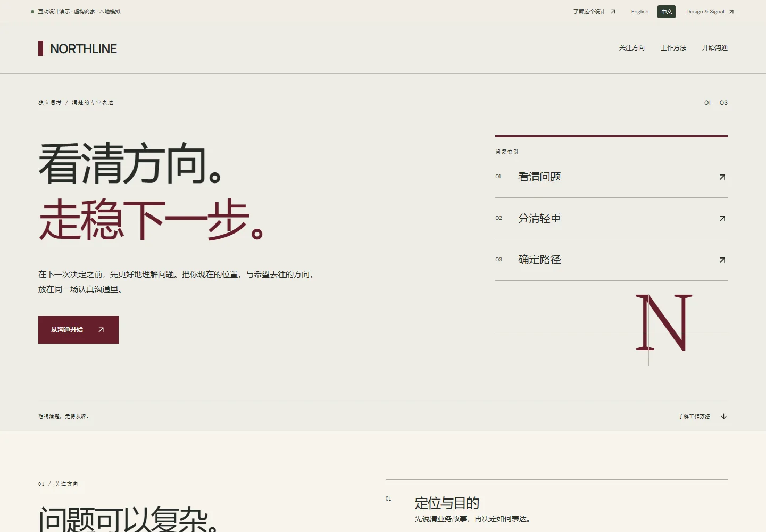The width and height of the screenshot is (766, 532).
Task: Click the 先说清业务故事 description line
Action: (472, 519)
